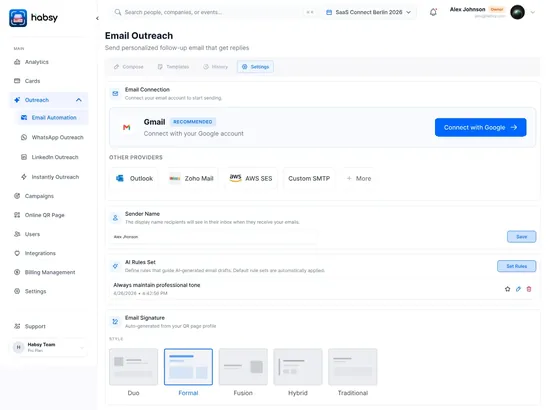Image resolution: width=548 pixels, height=410 pixels.
Task: Open the SaaS Connect Berlin 2026 event dropdown
Action: click(x=368, y=12)
